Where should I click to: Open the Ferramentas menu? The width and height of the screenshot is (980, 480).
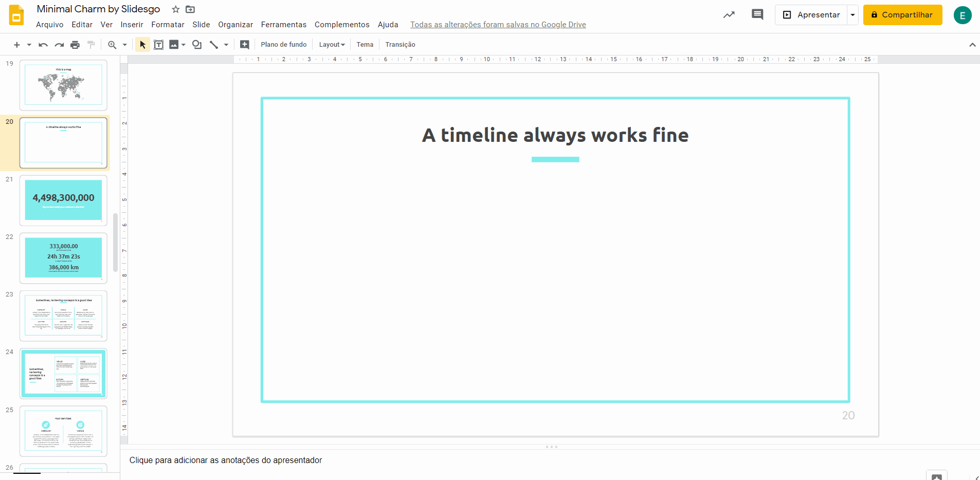pos(284,25)
